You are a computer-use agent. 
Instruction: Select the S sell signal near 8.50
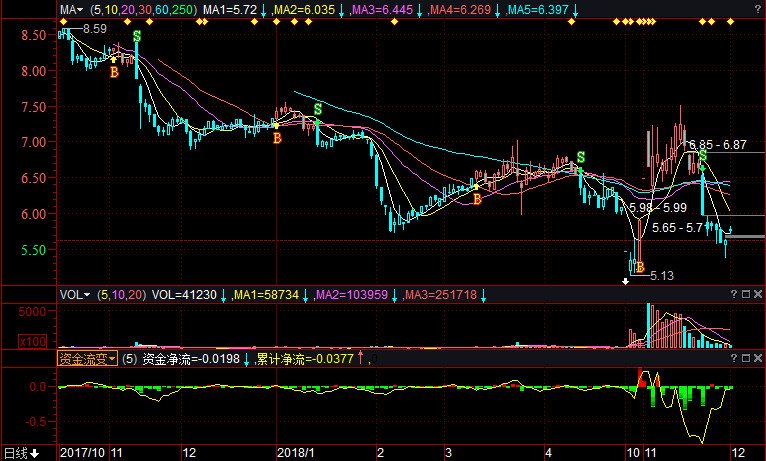point(137,36)
